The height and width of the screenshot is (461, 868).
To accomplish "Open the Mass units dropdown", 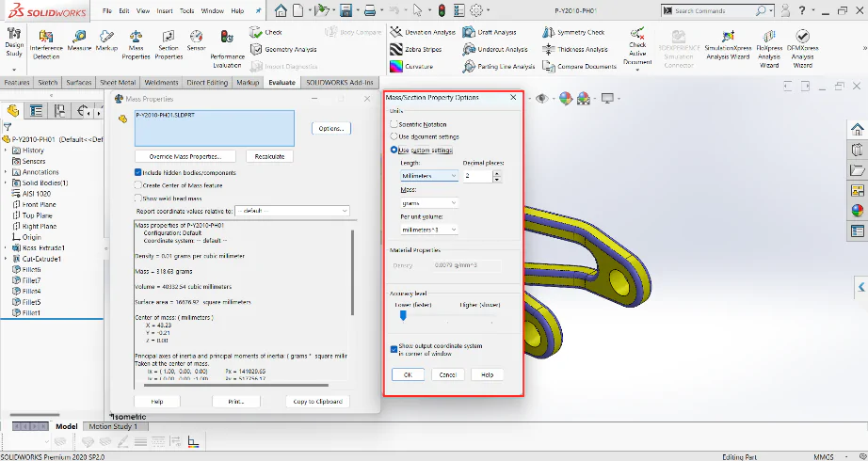I will click(x=429, y=203).
